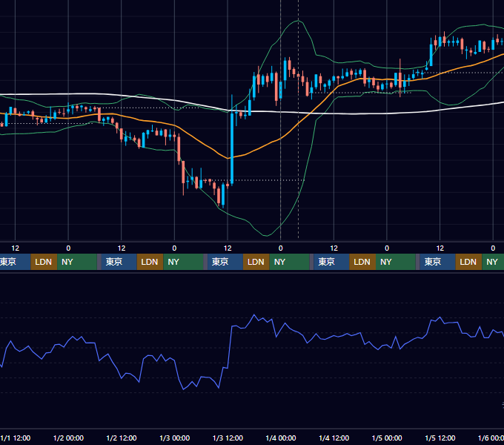Viewport: 504px width, 445px height.
Task: Select the NY session block ending early 1/5
Action: pos(395,262)
